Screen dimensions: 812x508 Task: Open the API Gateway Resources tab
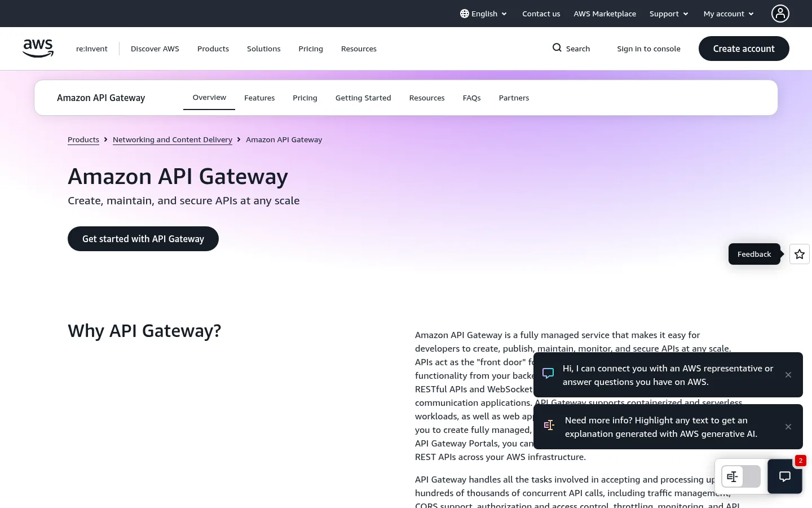coord(427,98)
